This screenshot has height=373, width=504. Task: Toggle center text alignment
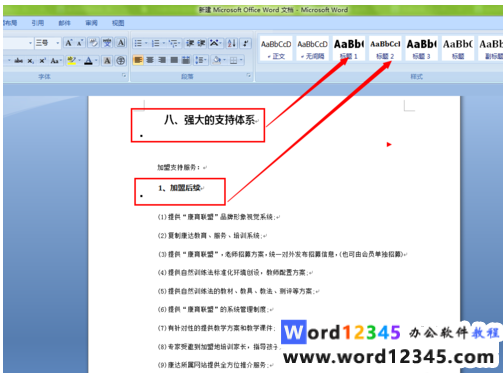[150, 60]
